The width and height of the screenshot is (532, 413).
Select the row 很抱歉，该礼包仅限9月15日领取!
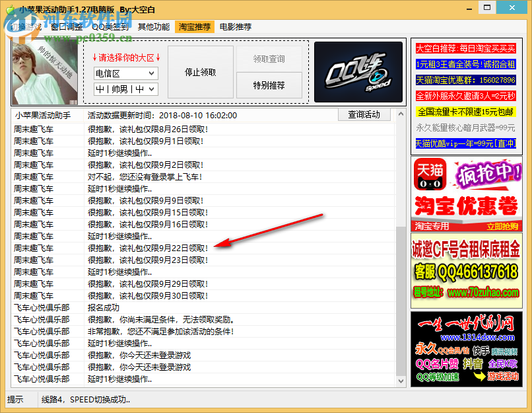pyautogui.click(x=203, y=213)
